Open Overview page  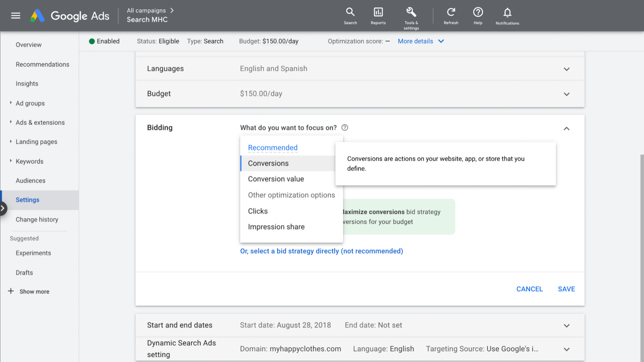pyautogui.click(x=29, y=45)
